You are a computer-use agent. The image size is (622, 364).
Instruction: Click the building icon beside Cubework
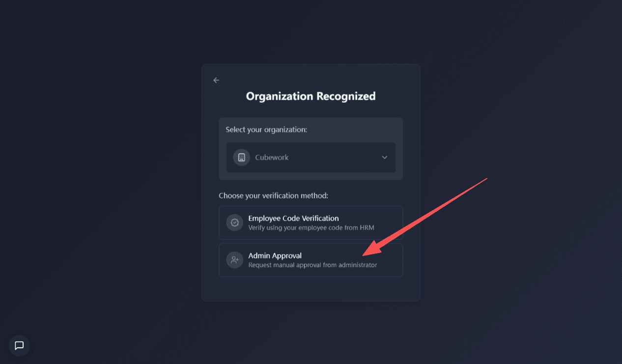click(241, 157)
